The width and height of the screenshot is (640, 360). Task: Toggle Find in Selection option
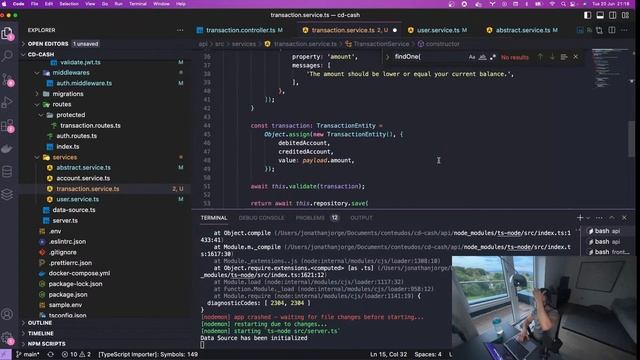tap(564, 57)
